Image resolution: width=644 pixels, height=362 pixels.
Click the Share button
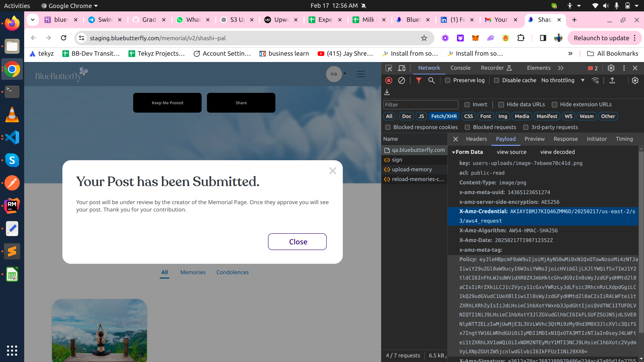click(x=241, y=103)
